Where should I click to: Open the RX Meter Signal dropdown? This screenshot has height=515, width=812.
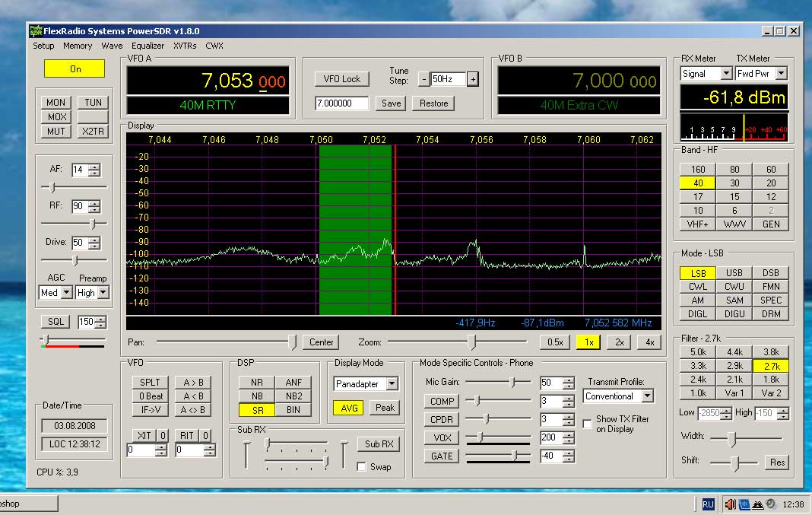[x=726, y=74]
